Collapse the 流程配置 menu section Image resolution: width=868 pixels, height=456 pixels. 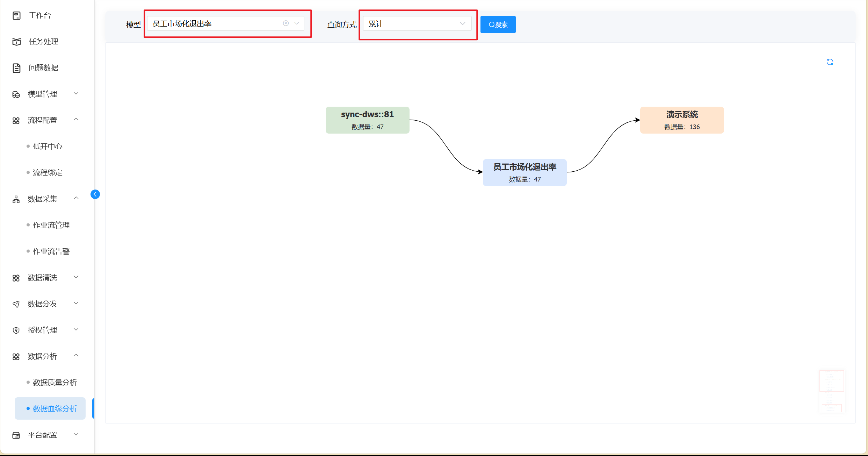click(x=76, y=120)
